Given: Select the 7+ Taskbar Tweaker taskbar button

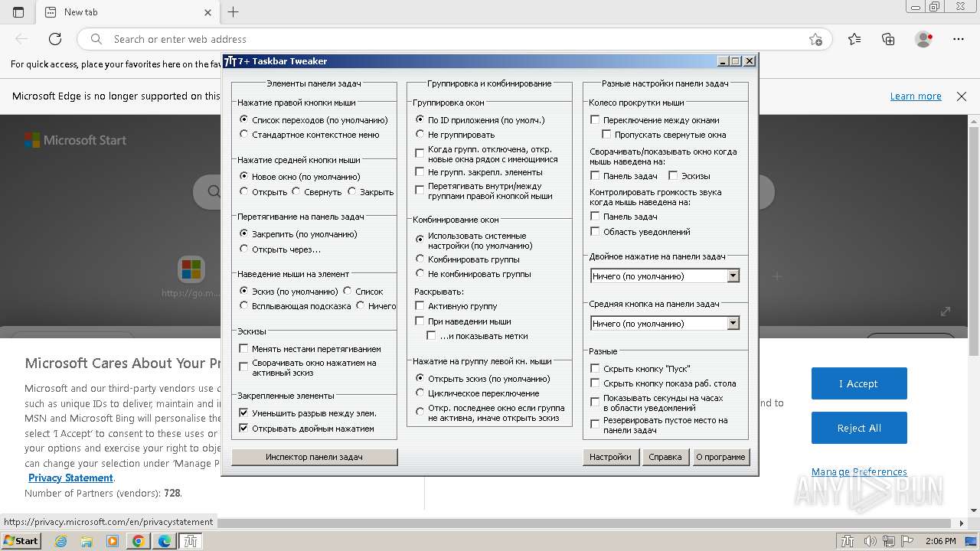Looking at the screenshot, I should pos(191,541).
